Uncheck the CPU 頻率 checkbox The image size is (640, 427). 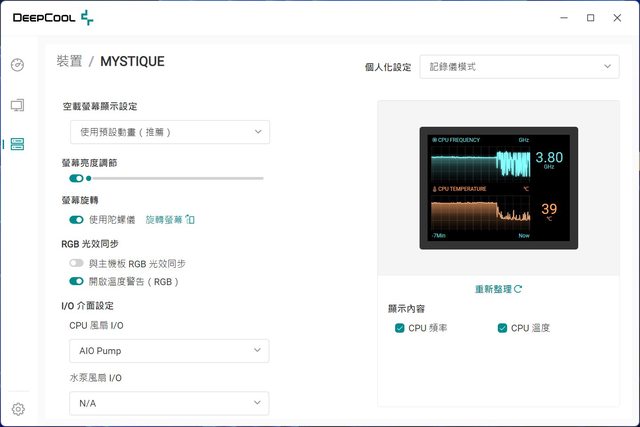coord(400,328)
